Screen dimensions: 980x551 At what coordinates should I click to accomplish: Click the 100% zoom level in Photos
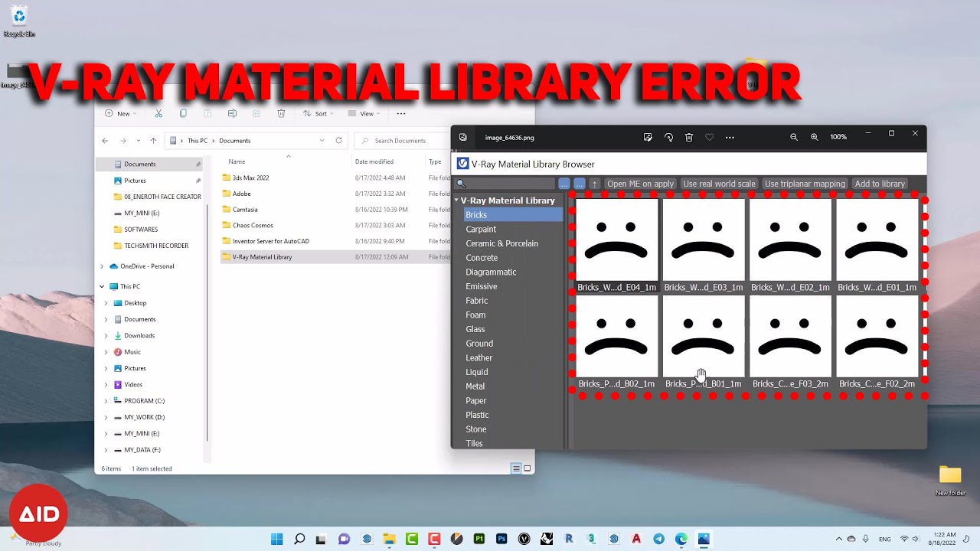click(x=838, y=137)
